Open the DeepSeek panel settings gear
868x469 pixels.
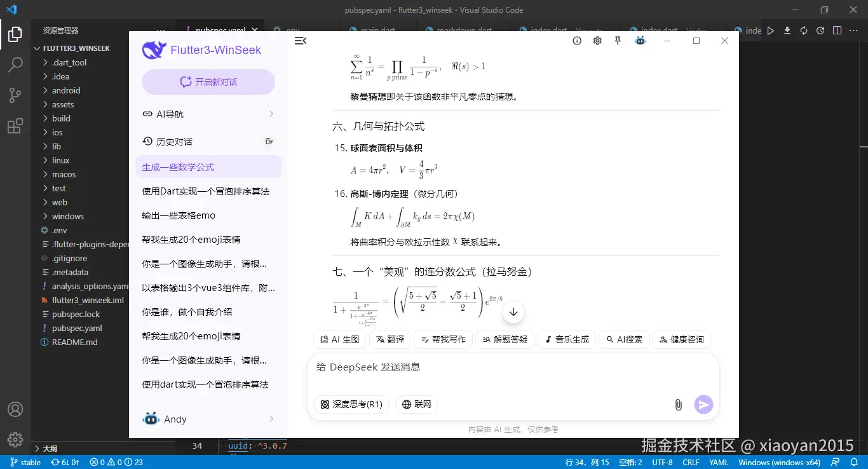[x=597, y=40]
